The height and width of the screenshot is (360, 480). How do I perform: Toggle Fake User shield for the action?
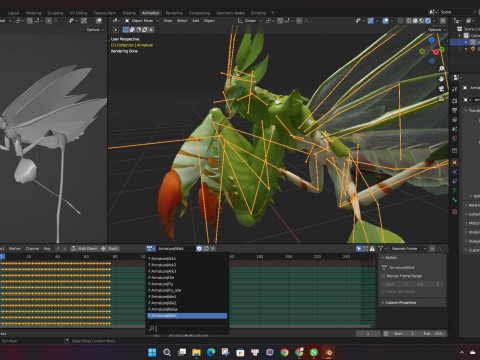click(199, 248)
